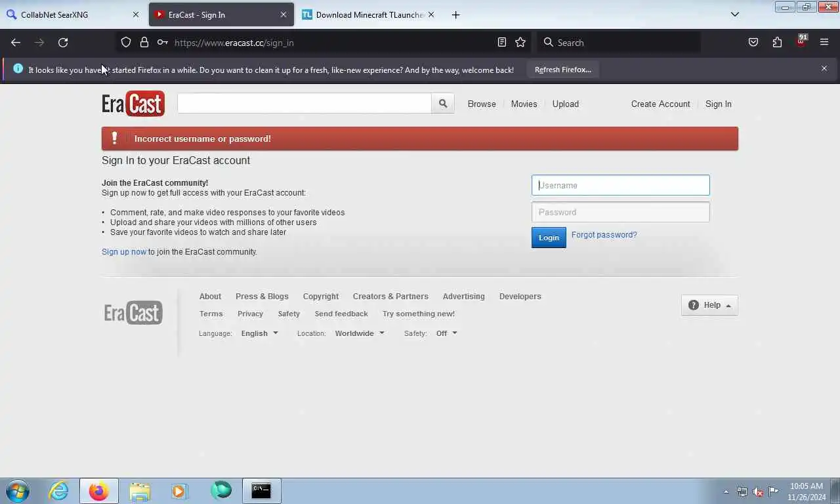Viewport: 840px width, 504px height.
Task: Open the Copyright footer link
Action: [320, 297]
